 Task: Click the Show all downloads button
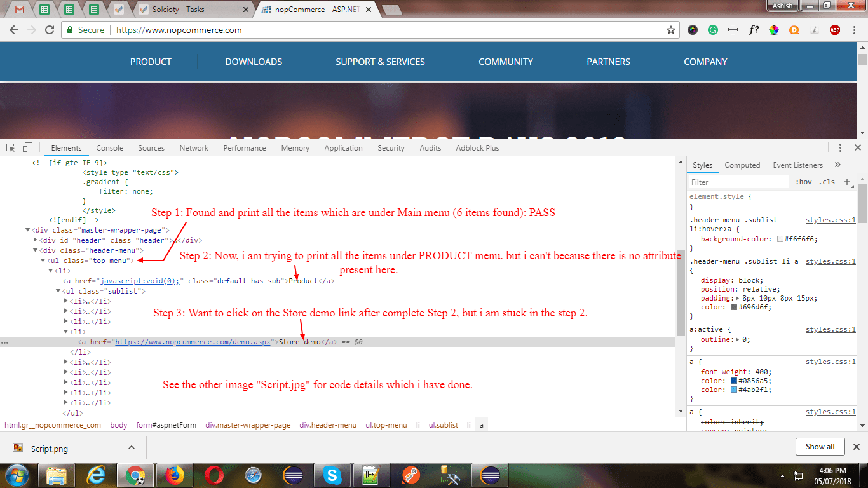(x=820, y=447)
